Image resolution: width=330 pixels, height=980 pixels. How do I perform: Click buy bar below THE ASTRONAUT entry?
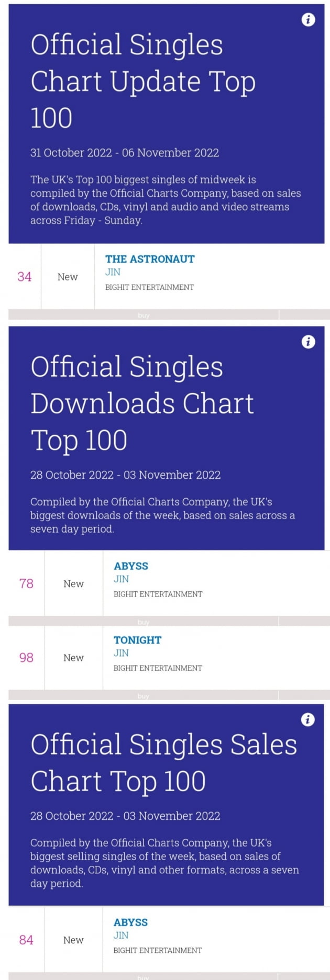(144, 315)
